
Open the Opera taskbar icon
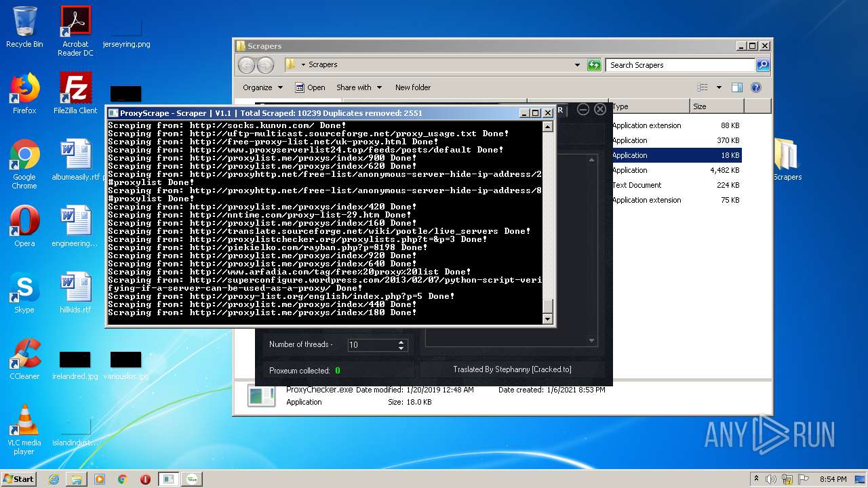(145, 479)
